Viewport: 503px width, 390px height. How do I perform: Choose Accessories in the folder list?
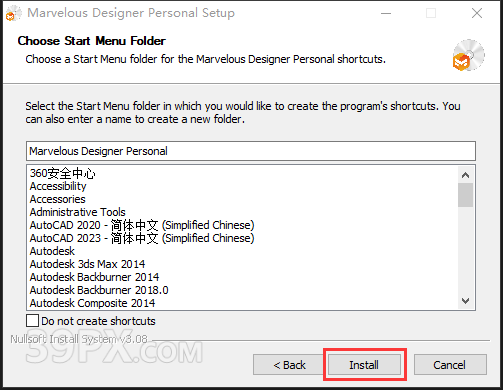[x=58, y=199]
